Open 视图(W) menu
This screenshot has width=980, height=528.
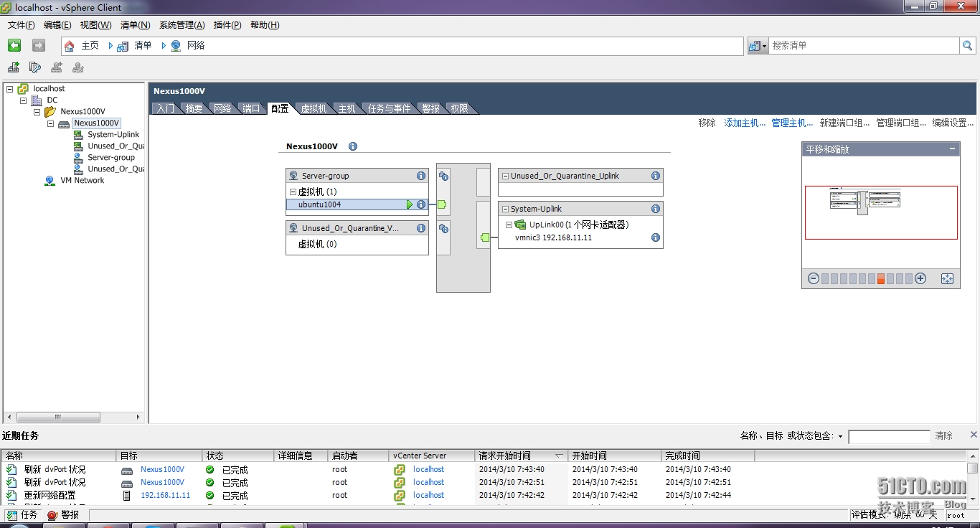[x=95, y=25]
